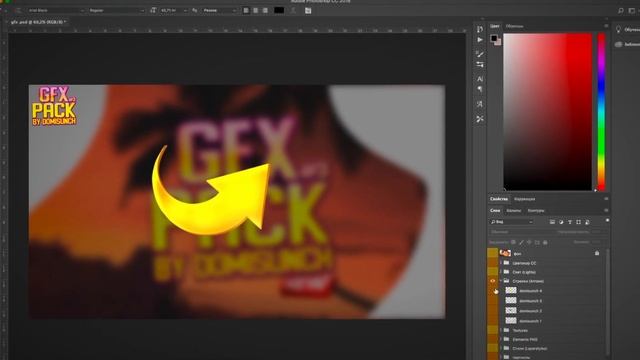Click the right align text icon

[x=265, y=10]
